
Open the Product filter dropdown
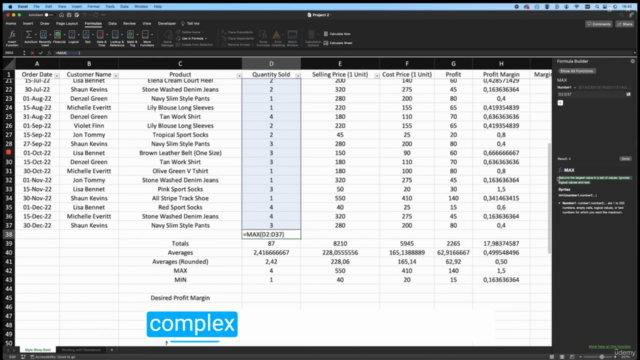point(239,76)
